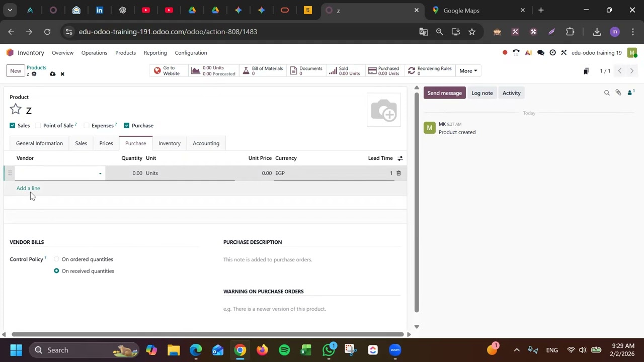Image resolution: width=644 pixels, height=362 pixels.
Task: Click the bookmark icon near pager
Action: (586, 71)
